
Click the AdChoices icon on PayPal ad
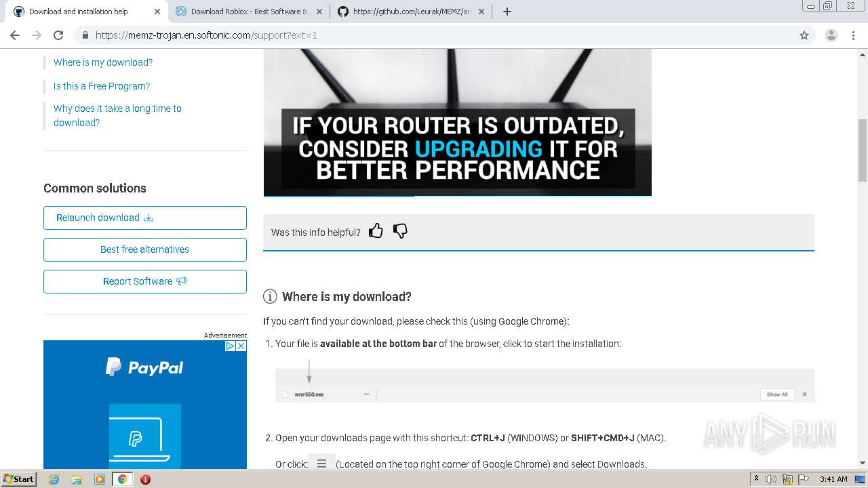coord(230,346)
